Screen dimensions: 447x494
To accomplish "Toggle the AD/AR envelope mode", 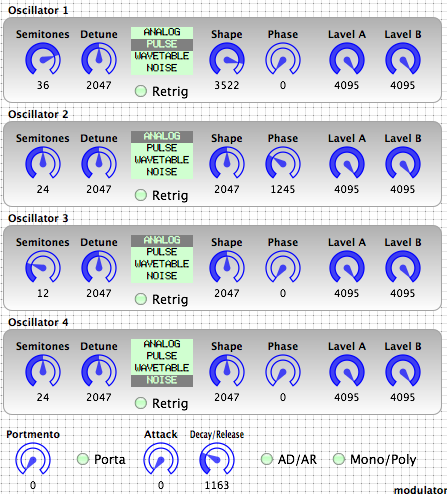I will pos(267,459).
